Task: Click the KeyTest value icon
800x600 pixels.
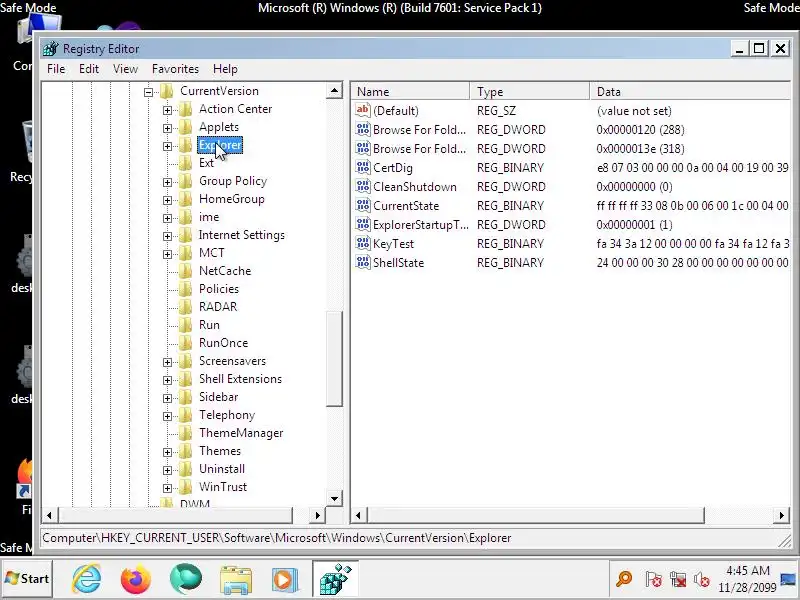Action: point(363,243)
